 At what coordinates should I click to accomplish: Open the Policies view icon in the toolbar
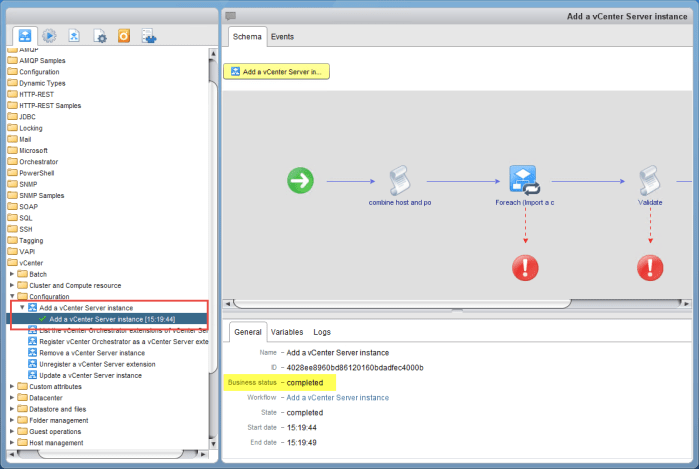point(74,36)
